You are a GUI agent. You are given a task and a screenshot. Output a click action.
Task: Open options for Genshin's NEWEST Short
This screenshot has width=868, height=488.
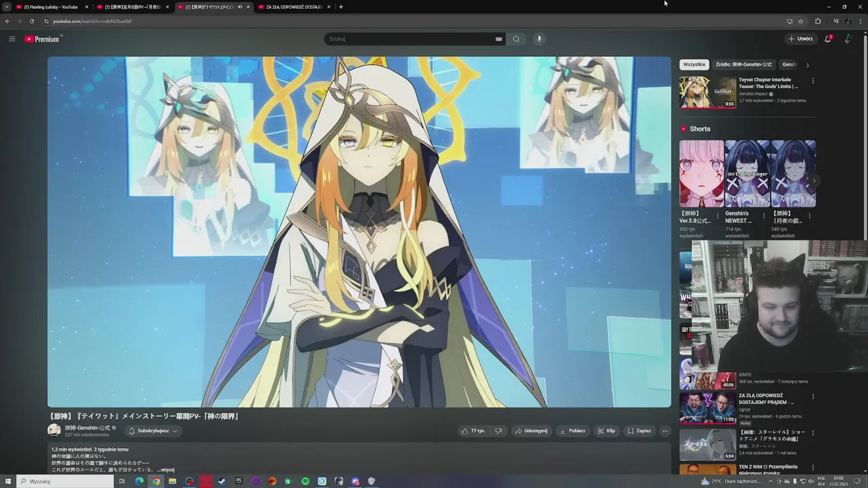(x=764, y=216)
